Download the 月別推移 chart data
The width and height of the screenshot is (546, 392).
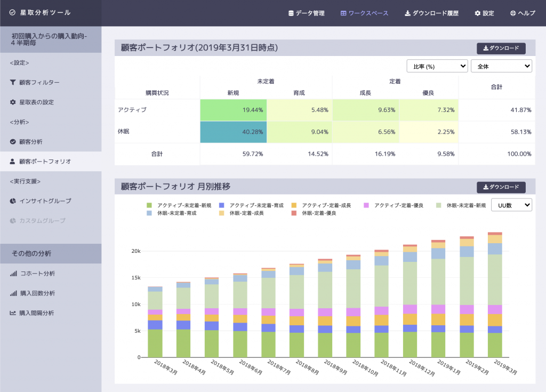pyautogui.click(x=501, y=187)
